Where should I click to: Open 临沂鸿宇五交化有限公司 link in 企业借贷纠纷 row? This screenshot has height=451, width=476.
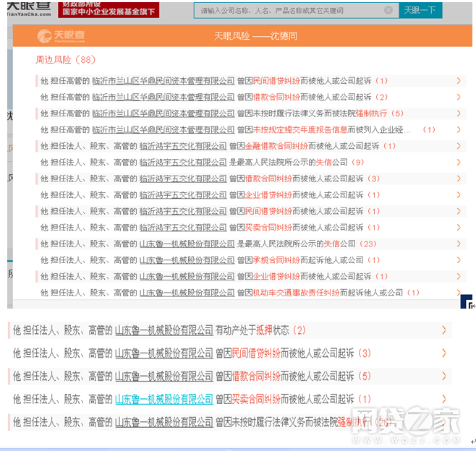(x=183, y=195)
